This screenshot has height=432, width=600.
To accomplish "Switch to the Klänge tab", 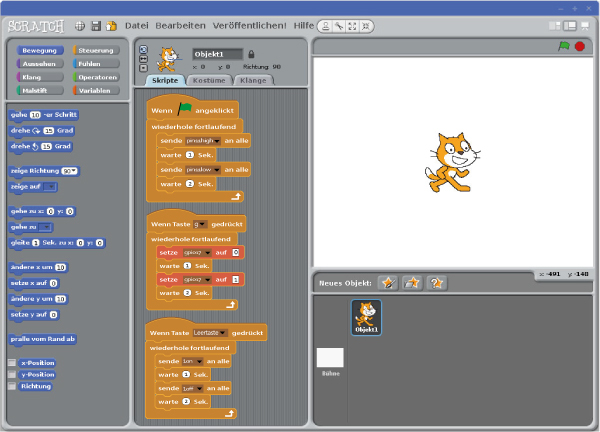I will pyautogui.click(x=253, y=80).
